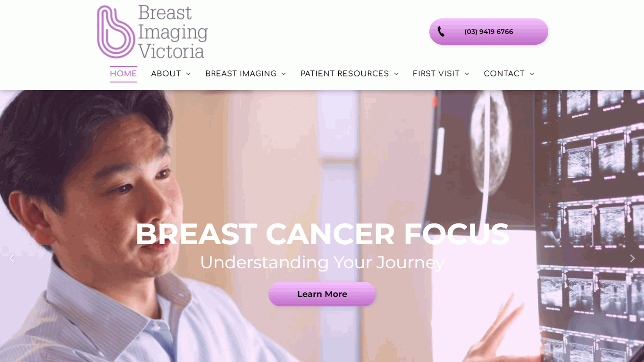Screen dimensions: 644x362
Task: Advance to the next slide arrow
Action: click(632, 258)
